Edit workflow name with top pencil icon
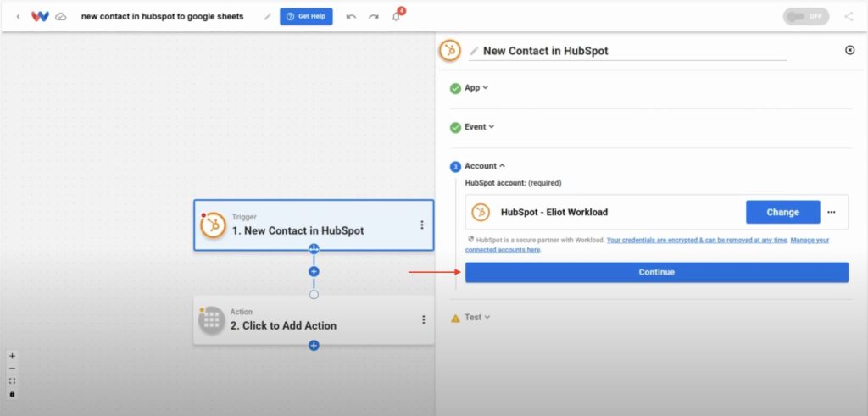The width and height of the screenshot is (868, 416). click(268, 17)
